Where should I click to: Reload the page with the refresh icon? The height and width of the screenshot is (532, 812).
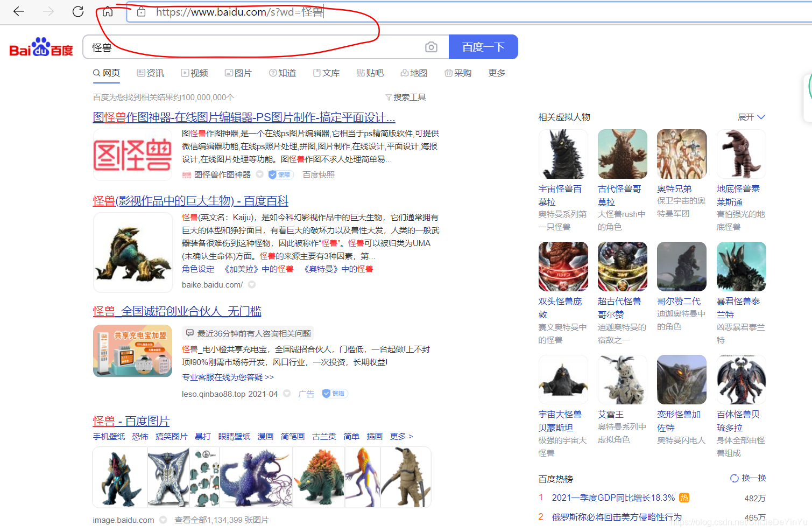[78, 11]
